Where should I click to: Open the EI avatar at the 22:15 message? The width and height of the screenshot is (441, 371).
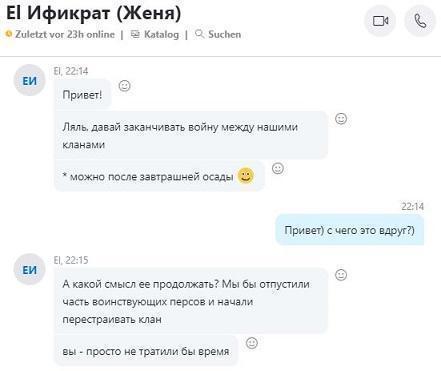pos(29,269)
